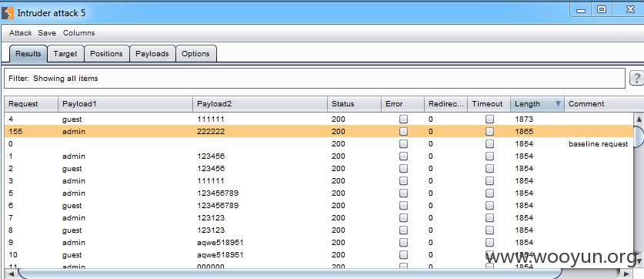Screen dimensions: 644x279
Task: Click the length value 1865
Action: [x=524, y=132]
